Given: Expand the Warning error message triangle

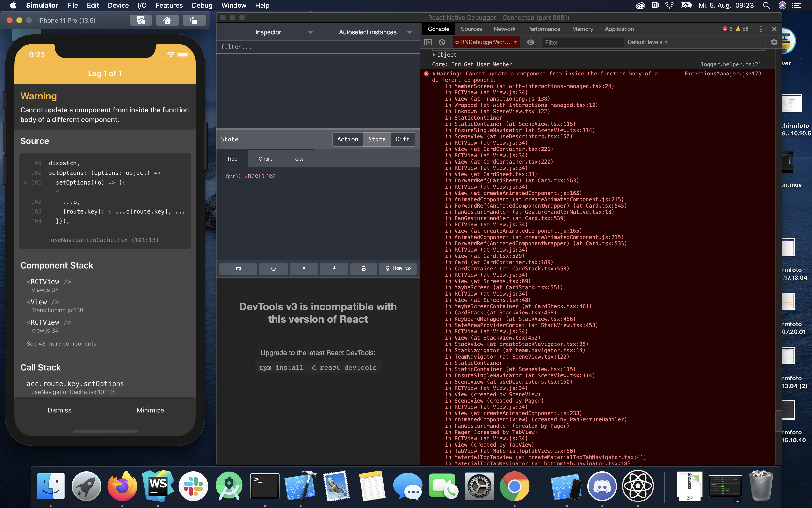Looking at the screenshot, I should point(434,74).
